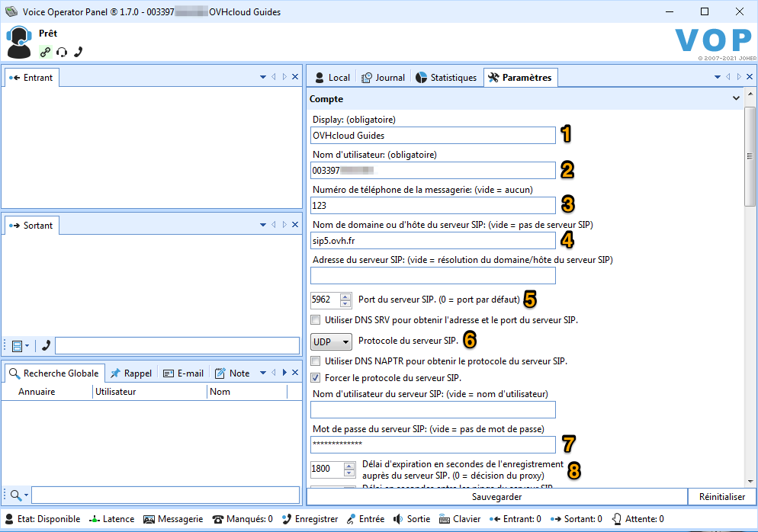The width and height of the screenshot is (758, 532).
Task: Collapse the Compte section chevron
Action: tap(736, 98)
